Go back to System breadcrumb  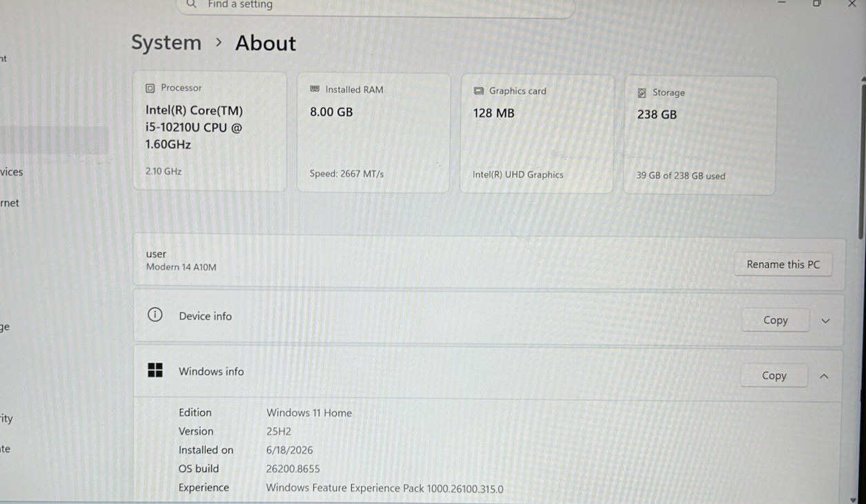(166, 43)
